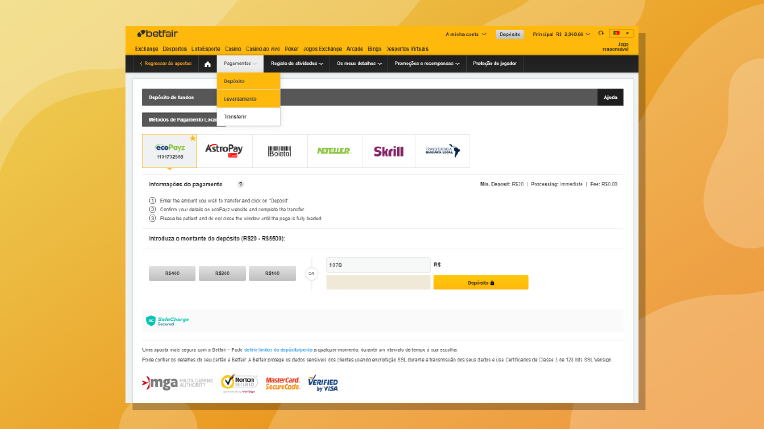The width and height of the screenshot is (764, 429).
Task: Open the definir limites de depósito link
Action: point(278,350)
